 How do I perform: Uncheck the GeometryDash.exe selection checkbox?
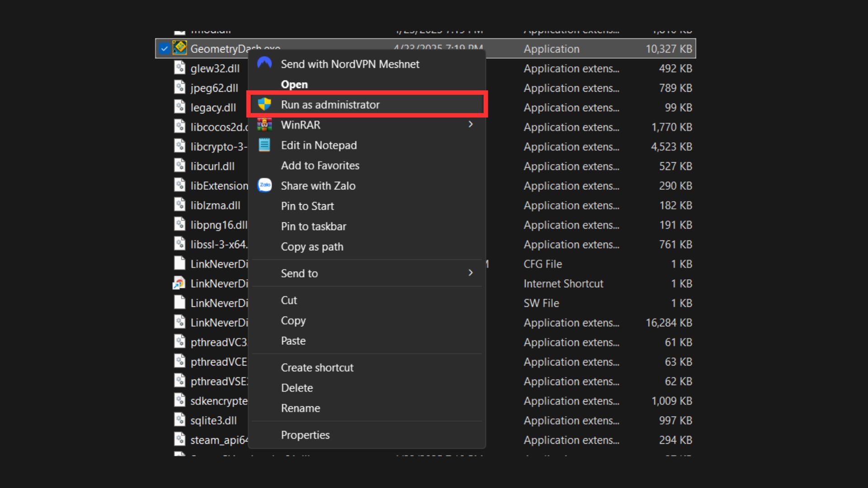[165, 48]
